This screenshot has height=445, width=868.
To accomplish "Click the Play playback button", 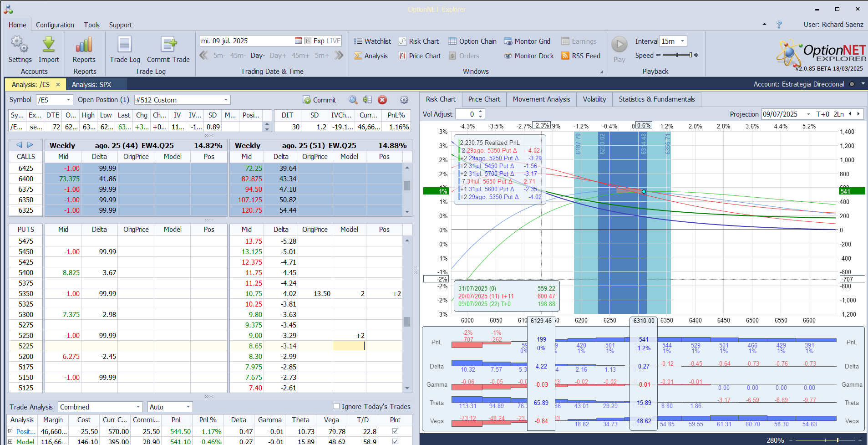I will pyautogui.click(x=619, y=45).
